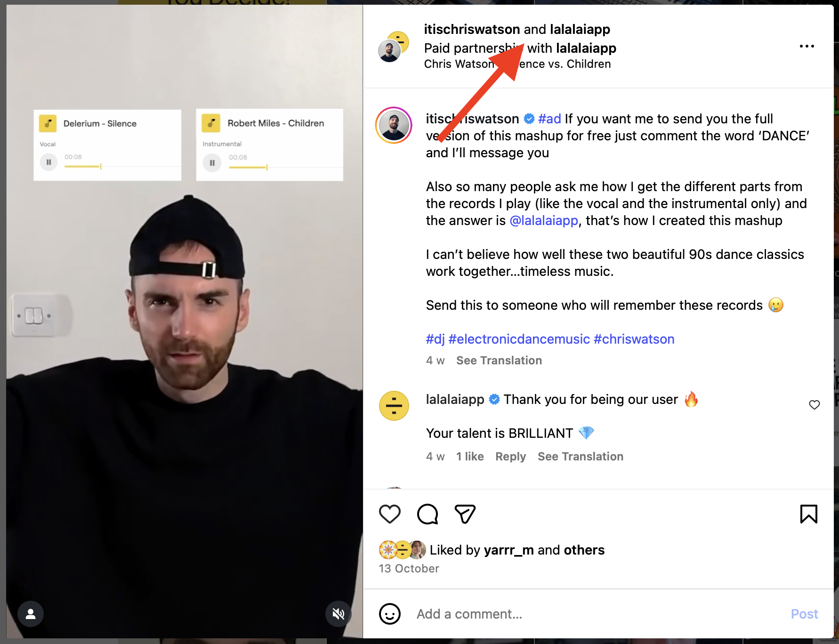Viewport: 839px width, 644px height.
Task: Pause the Robert Miles - Children track
Action: pyautogui.click(x=212, y=163)
